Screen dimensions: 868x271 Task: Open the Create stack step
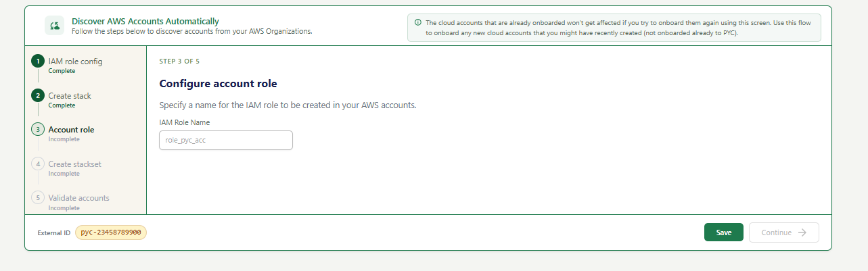pyautogui.click(x=70, y=96)
